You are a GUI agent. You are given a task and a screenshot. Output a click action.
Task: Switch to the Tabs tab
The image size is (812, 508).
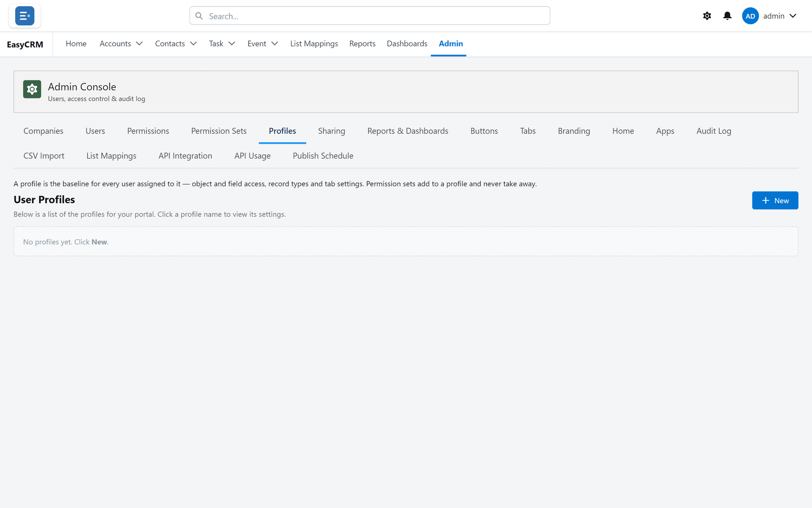pos(528,131)
